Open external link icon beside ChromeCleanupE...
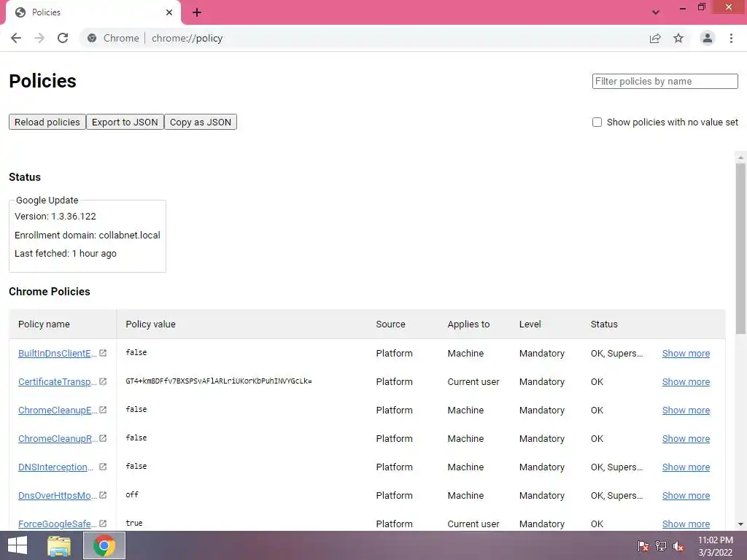This screenshot has height=560, width=747. pos(103,410)
